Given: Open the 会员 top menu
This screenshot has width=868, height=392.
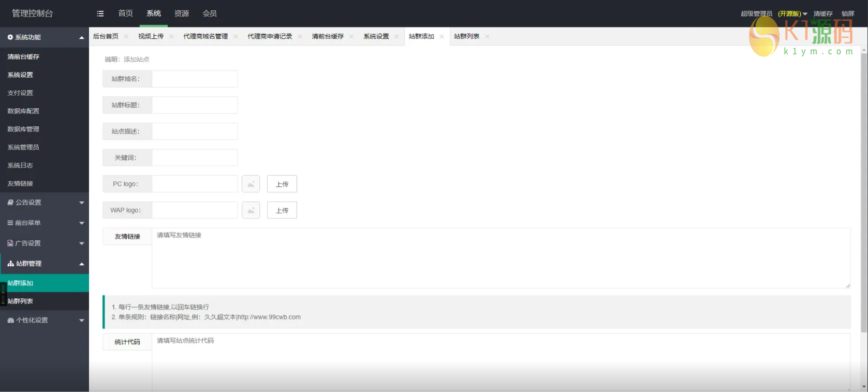Looking at the screenshot, I should click(x=210, y=13).
